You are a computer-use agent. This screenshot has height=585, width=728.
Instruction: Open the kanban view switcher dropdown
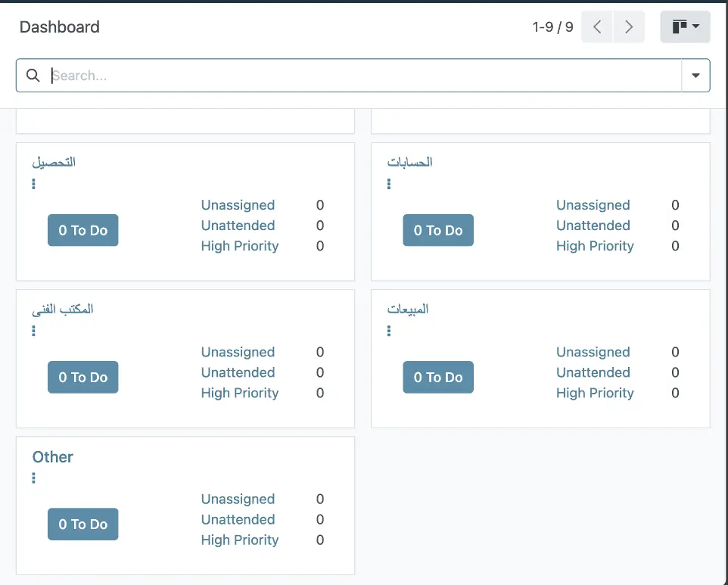point(685,27)
